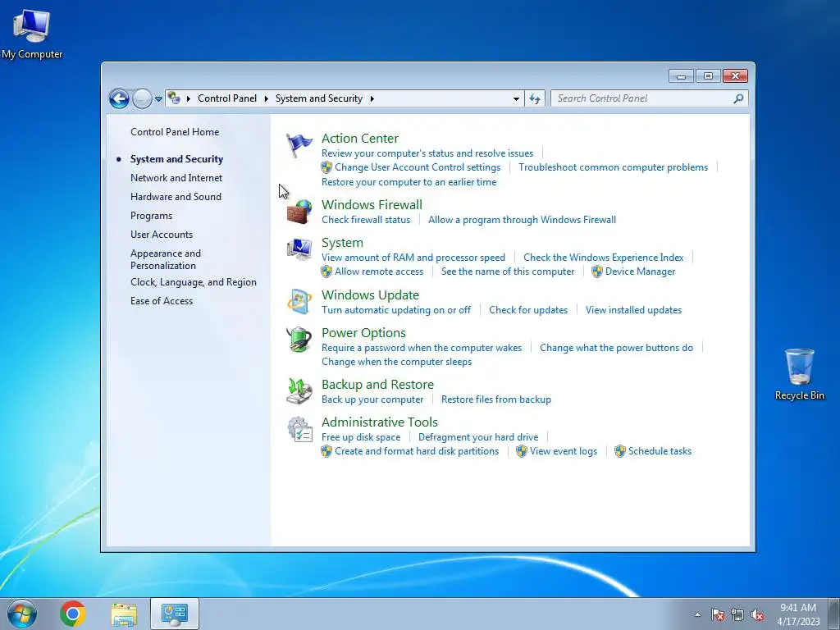
Task: Click Free up disk space link
Action: pyautogui.click(x=361, y=437)
